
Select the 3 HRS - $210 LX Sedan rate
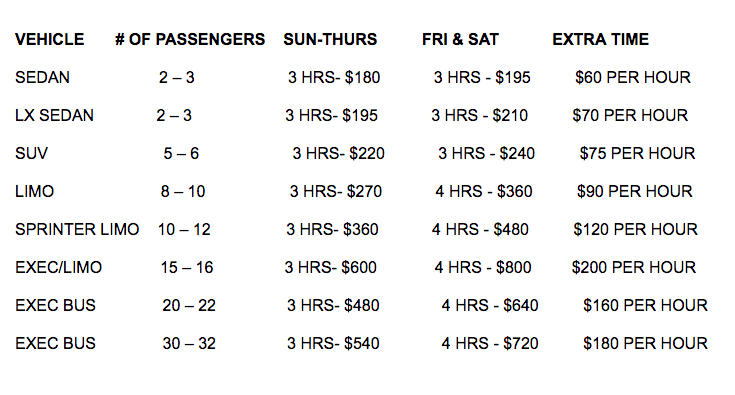tap(480, 115)
